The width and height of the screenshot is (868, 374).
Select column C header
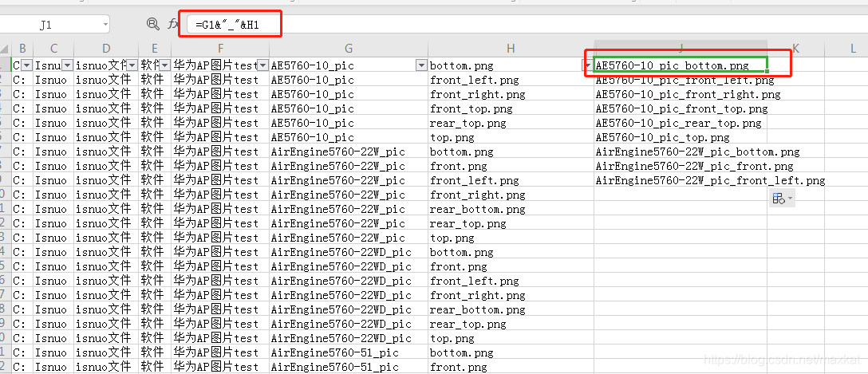coord(53,49)
